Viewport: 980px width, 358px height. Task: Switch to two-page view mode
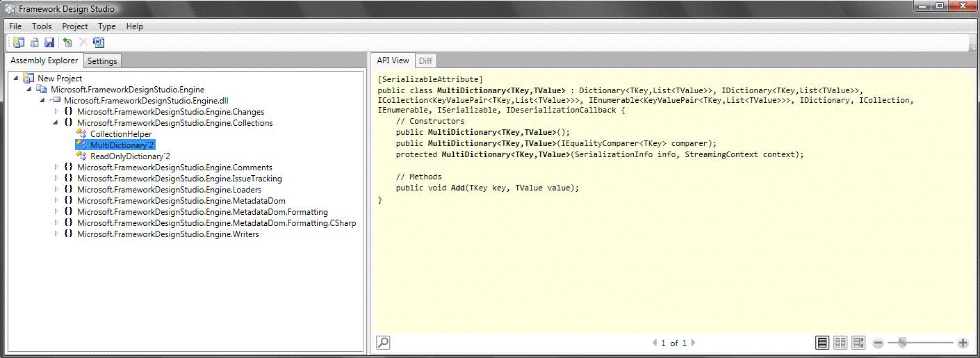point(840,343)
